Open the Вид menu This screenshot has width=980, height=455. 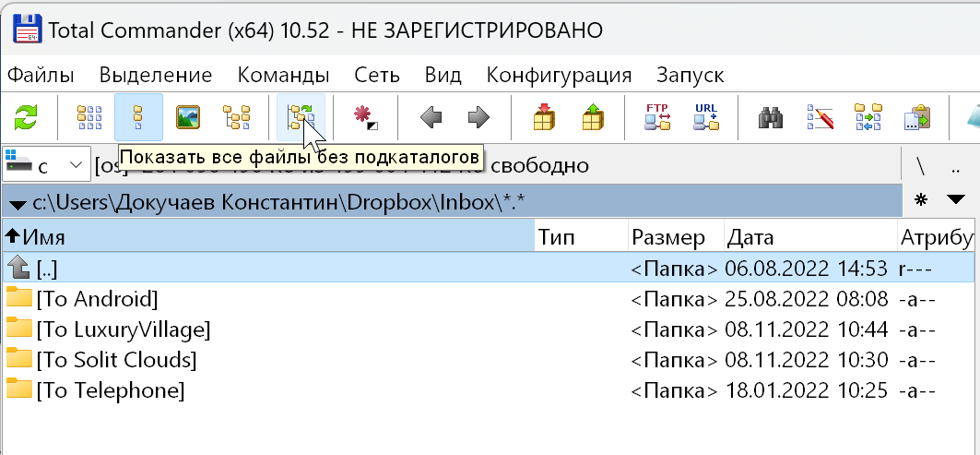click(443, 75)
